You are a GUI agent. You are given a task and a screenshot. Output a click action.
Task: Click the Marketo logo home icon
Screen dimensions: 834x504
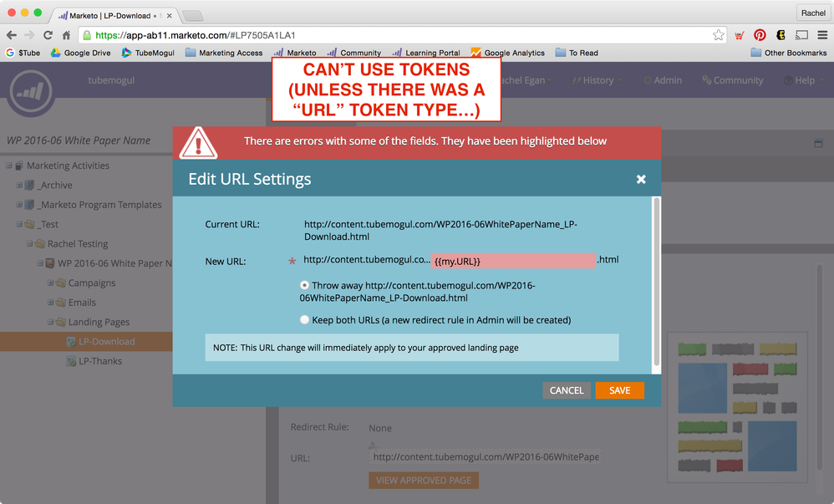point(30,92)
